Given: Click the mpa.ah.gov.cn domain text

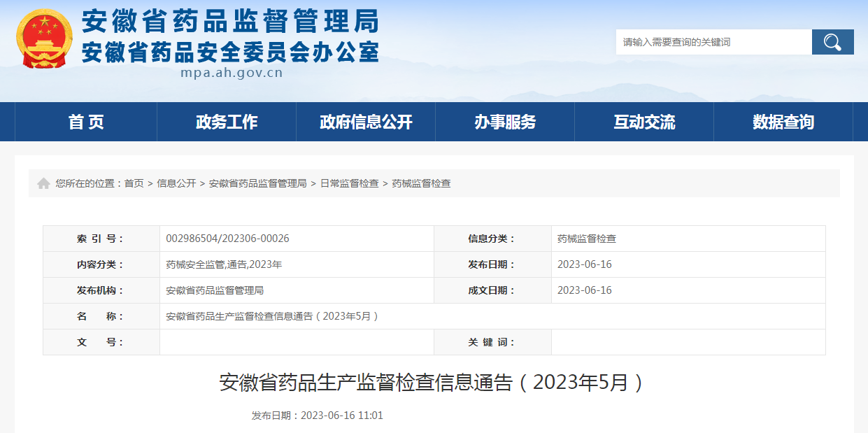Looking at the screenshot, I should [231, 72].
